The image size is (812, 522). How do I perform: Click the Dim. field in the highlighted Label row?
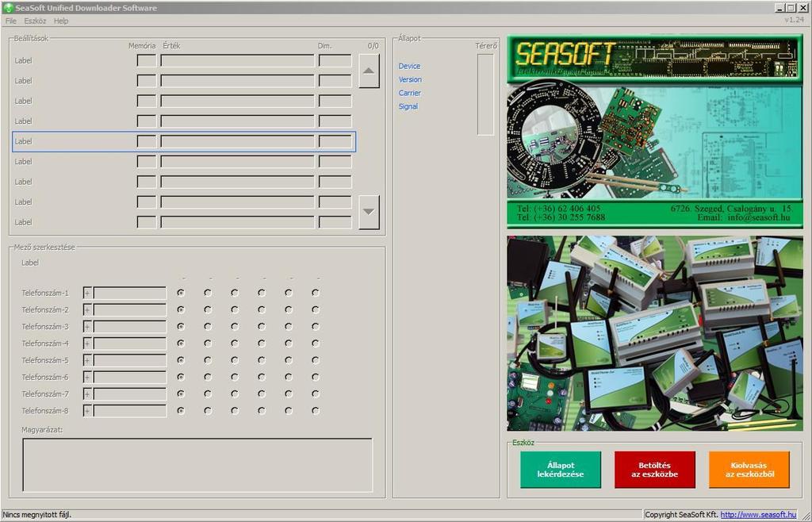[x=335, y=141]
